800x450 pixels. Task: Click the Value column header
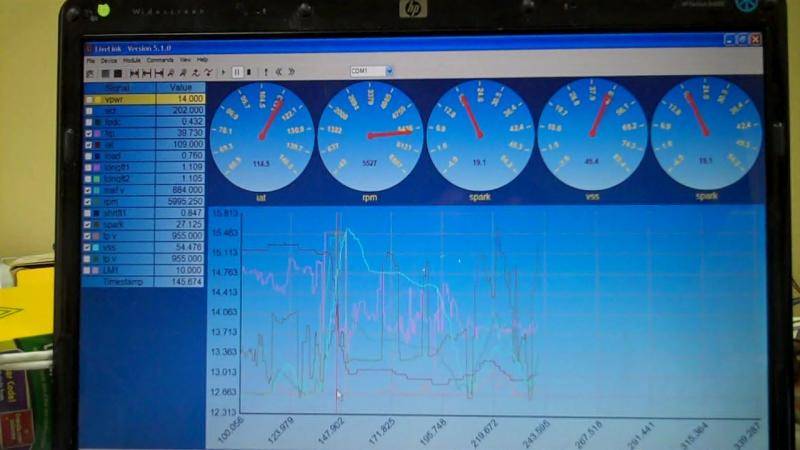[x=180, y=88]
